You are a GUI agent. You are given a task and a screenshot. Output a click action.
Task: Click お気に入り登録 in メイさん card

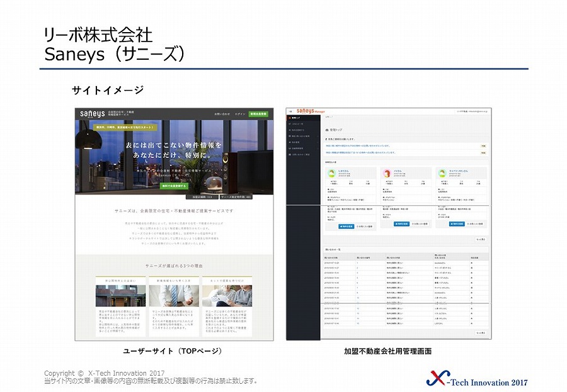[x=420, y=224]
